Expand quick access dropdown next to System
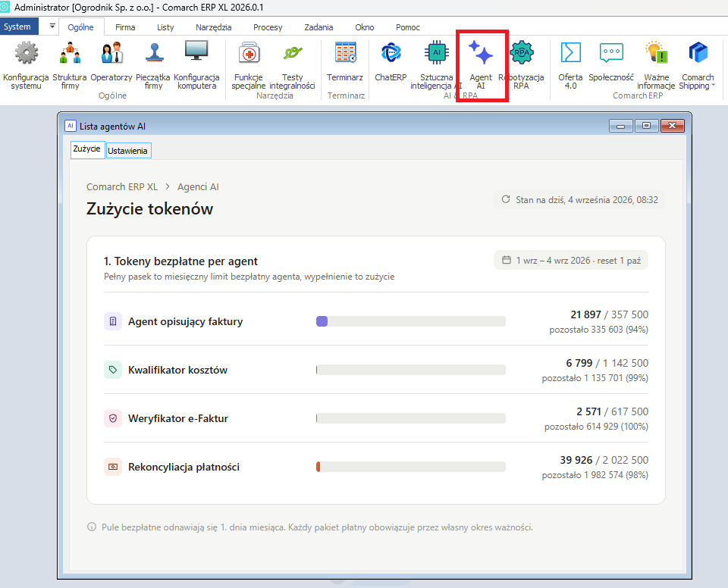This screenshot has width=728, height=588. pos(52,27)
